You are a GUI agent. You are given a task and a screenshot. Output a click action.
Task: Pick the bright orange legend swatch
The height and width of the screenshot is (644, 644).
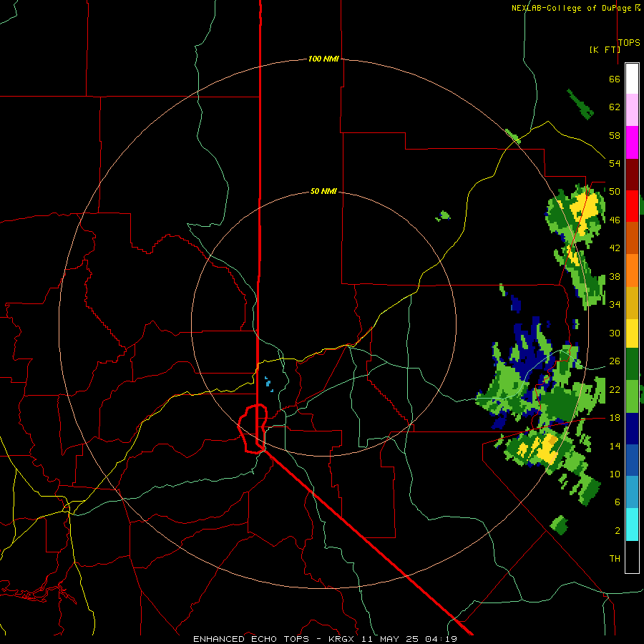[x=632, y=270]
